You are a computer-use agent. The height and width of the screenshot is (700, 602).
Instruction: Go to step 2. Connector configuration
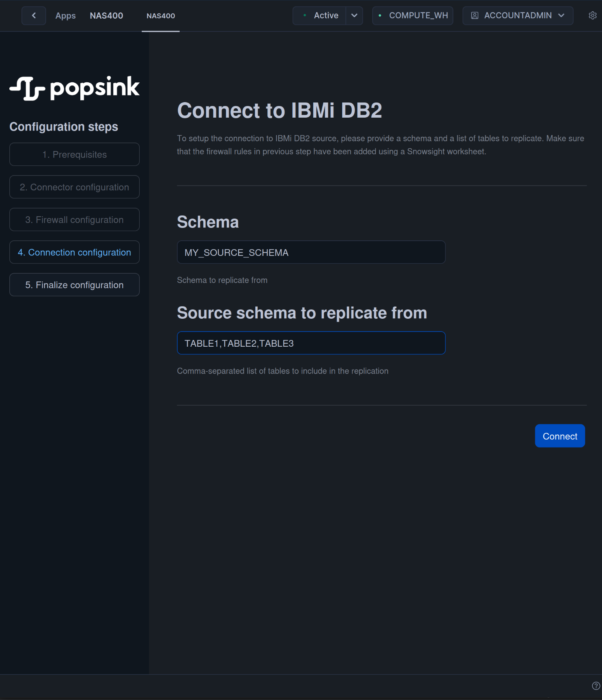point(75,187)
